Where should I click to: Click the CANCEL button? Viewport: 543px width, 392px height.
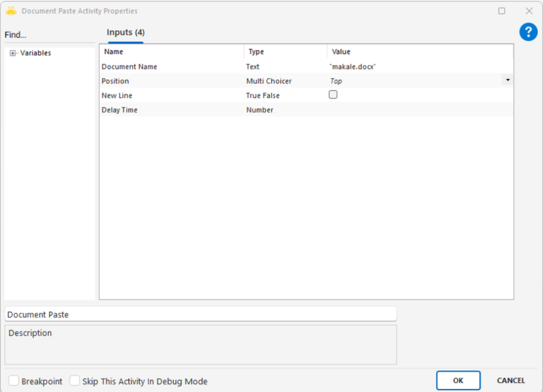[511, 380]
